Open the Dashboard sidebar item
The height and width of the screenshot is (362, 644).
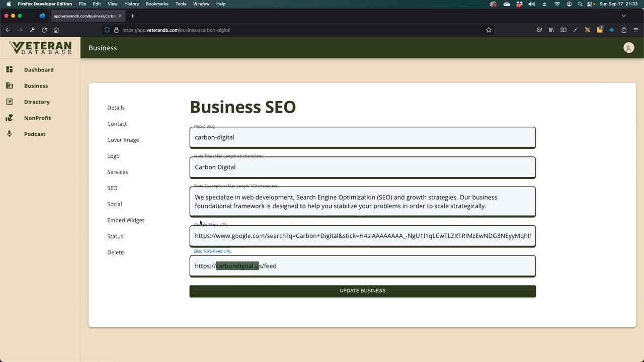point(39,70)
